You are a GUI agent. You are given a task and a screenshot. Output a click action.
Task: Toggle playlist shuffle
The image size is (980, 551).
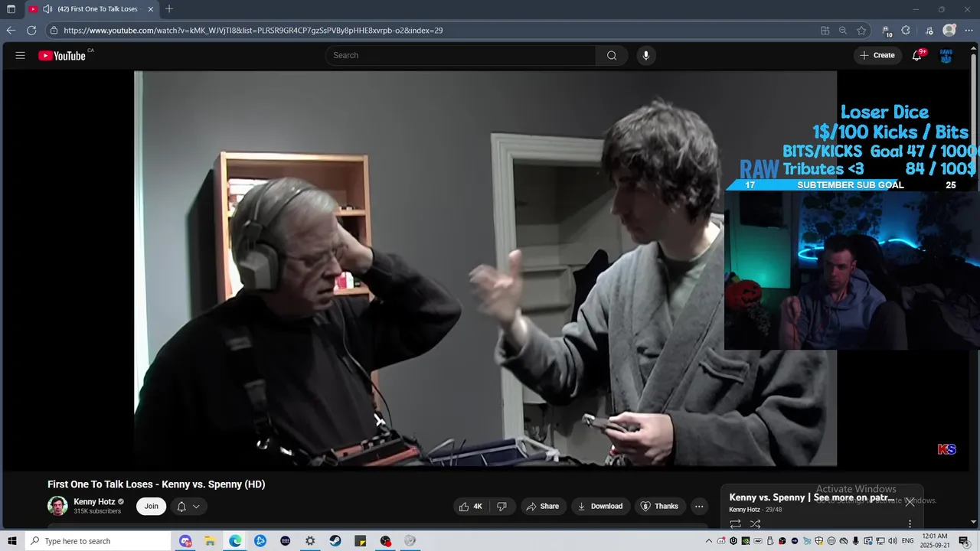(x=756, y=524)
